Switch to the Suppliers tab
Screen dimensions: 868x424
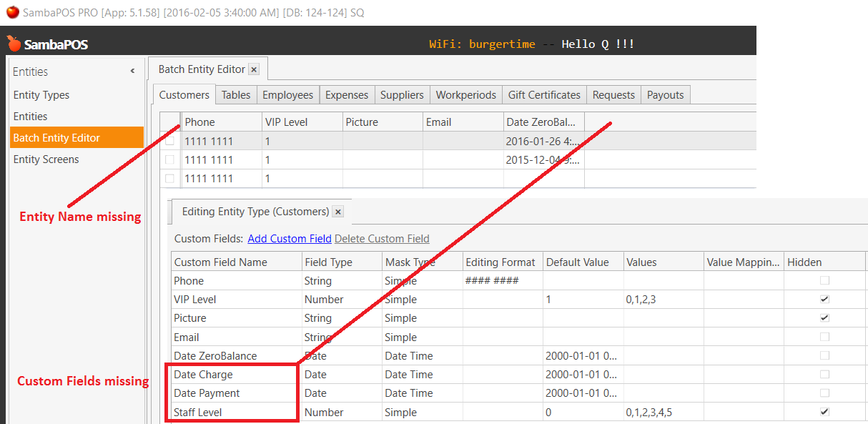tap(402, 95)
